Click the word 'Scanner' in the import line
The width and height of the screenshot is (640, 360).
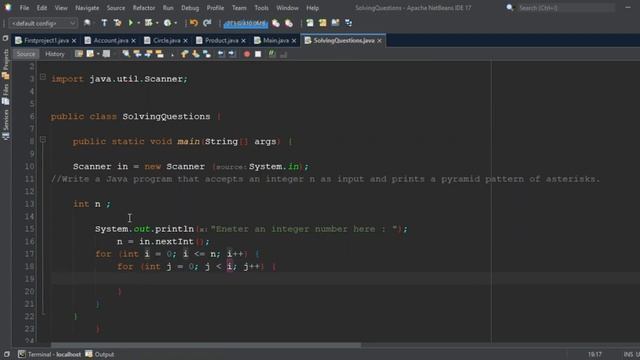click(163, 79)
